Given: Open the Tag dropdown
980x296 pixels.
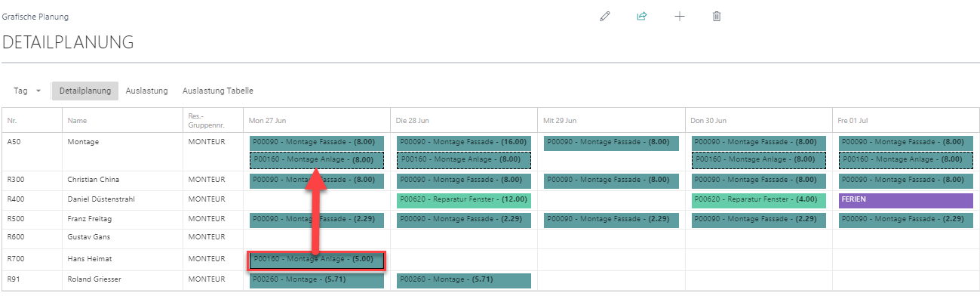Looking at the screenshot, I should coord(27,91).
